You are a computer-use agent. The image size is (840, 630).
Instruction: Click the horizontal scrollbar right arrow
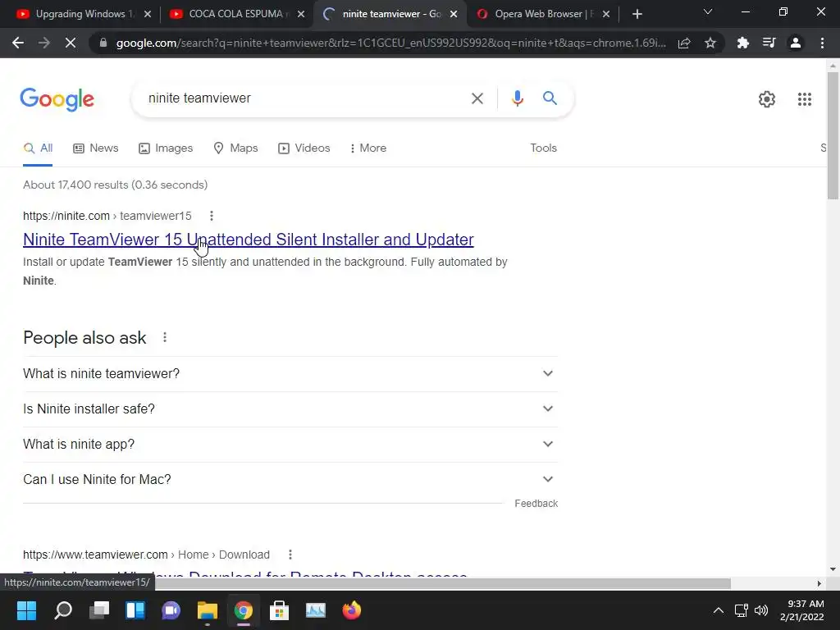click(819, 583)
